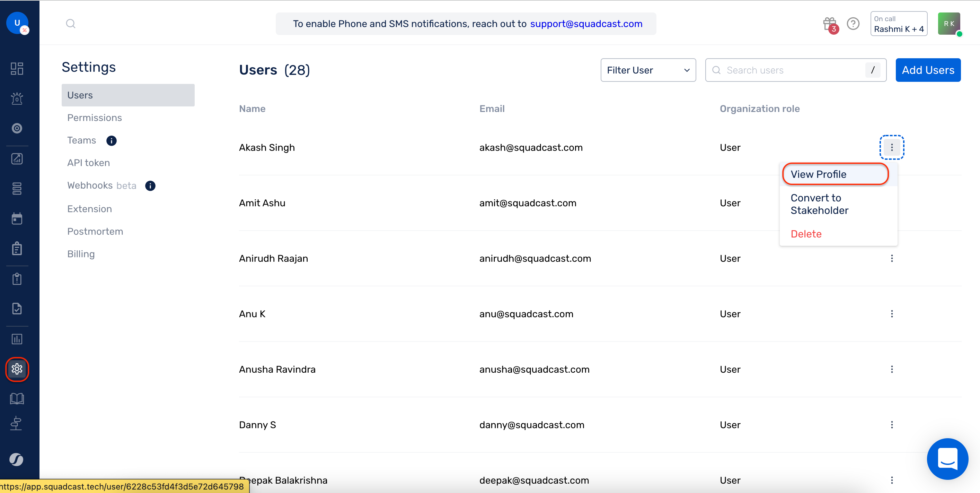Select the Escalation policies clipboard icon
Viewport: 980px width, 493px height.
tap(17, 248)
